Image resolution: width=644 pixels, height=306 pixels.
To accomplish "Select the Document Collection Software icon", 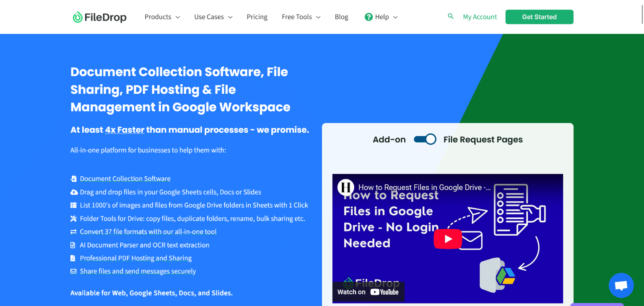I will (x=74, y=178).
